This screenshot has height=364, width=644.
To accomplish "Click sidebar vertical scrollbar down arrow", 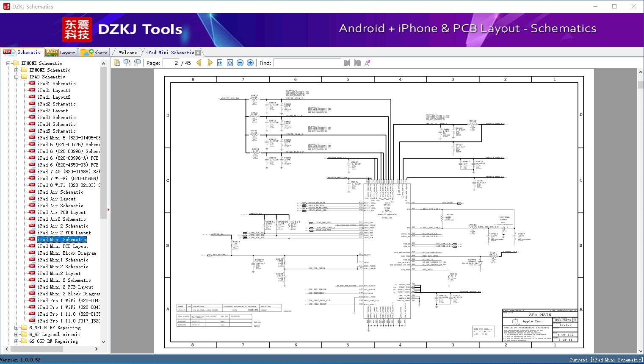I will 104,342.
